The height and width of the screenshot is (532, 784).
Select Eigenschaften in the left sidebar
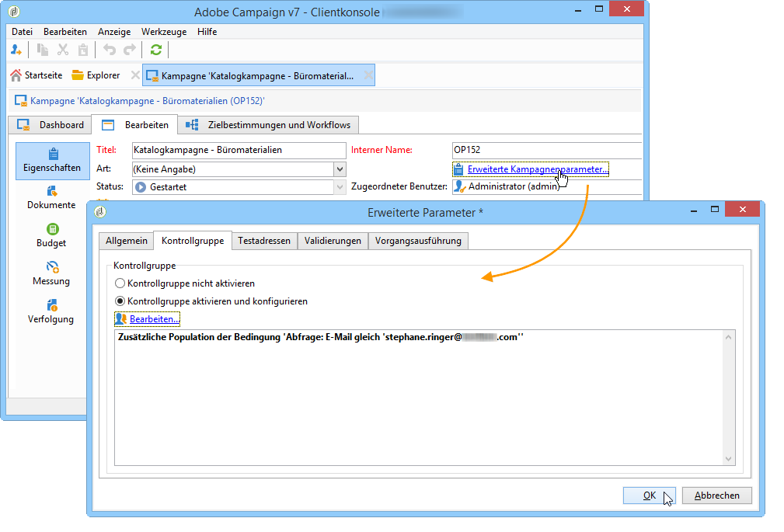click(52, 161)
